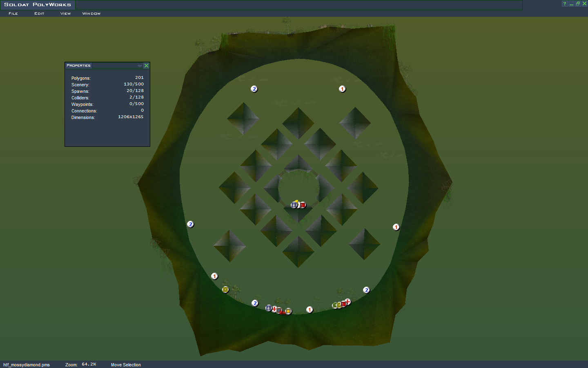
Task: Select the blue flag spawn in center
Action: (294, 205)
